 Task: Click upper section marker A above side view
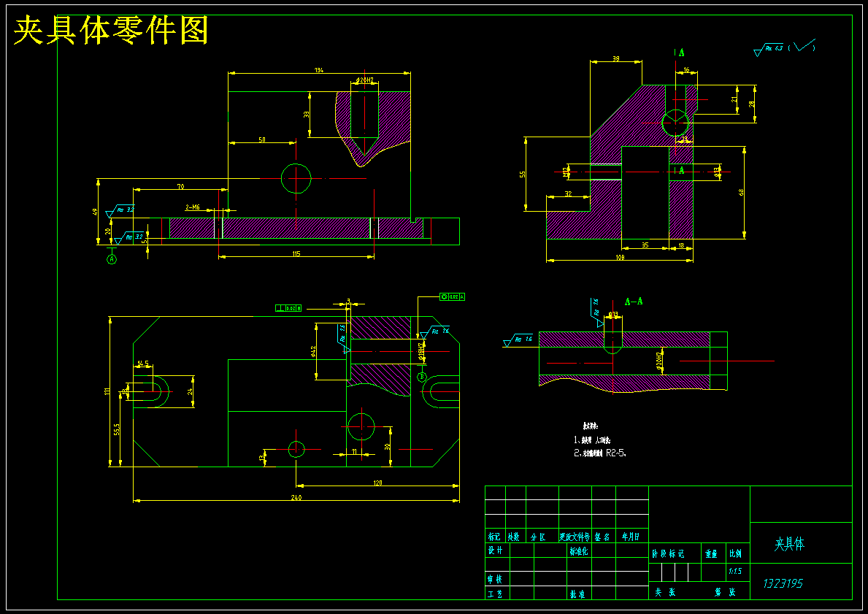(x=681, y=53)
